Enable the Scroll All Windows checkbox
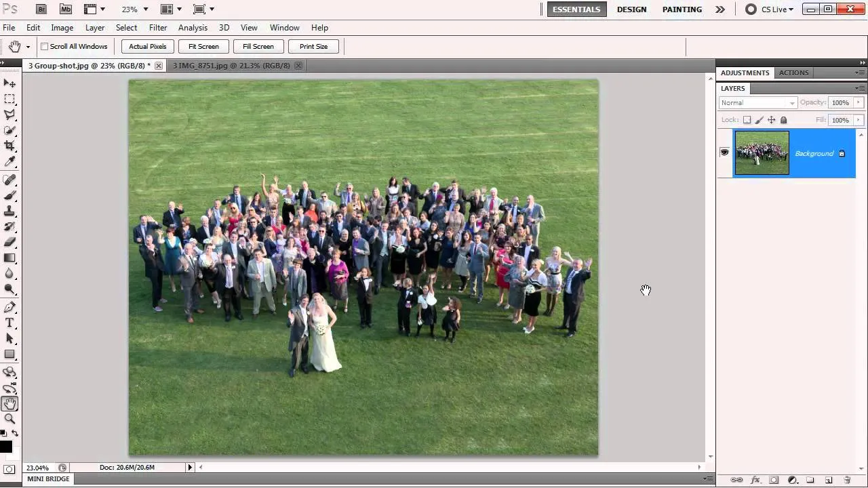The width and height of the screenshot is (868, 488). [x=45, y=46]
